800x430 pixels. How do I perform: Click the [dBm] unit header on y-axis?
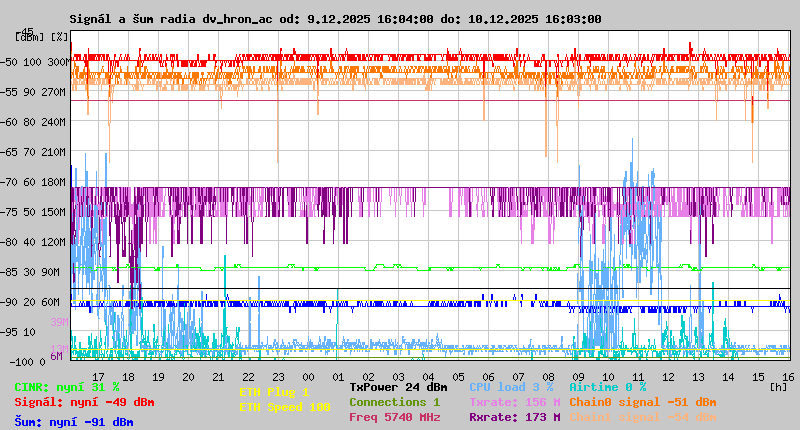coord(29,36)
